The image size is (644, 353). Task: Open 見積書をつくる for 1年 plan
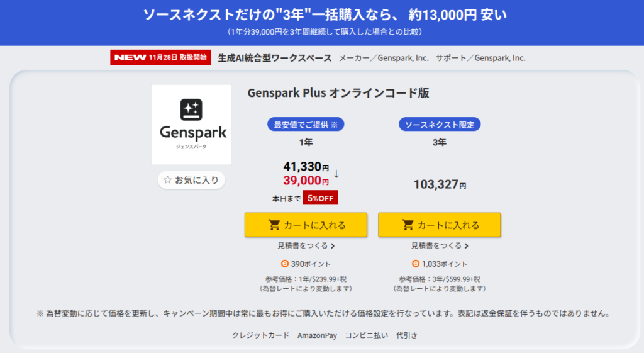[303, 245]
